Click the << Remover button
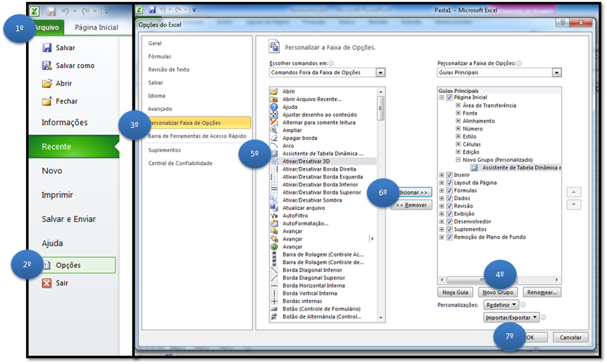607x364 pixels. [x=411, y=206]
